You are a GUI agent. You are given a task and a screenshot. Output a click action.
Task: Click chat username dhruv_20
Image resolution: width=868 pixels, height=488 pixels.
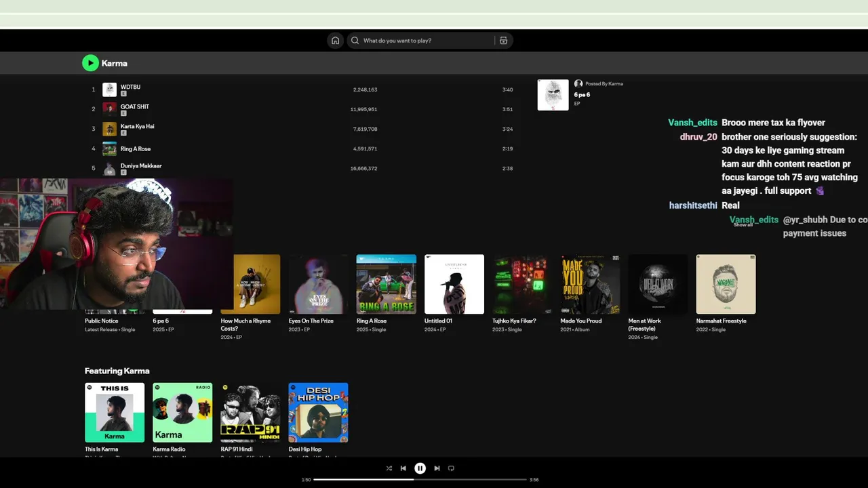(698, 136)
